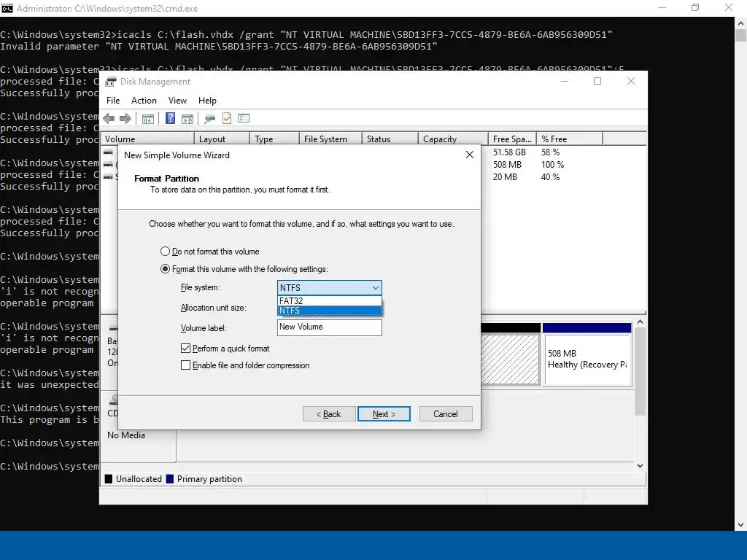Click the '508 MB' free space cell
Screen dimensions: 747x560
(x=507, y=165)
